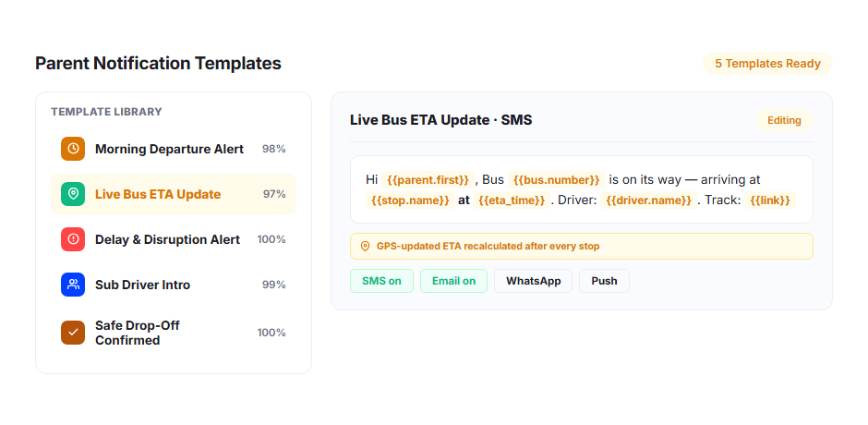Click the Parent Notification Templates heading
The image size is (868, 425).
(x=158, y=63)
